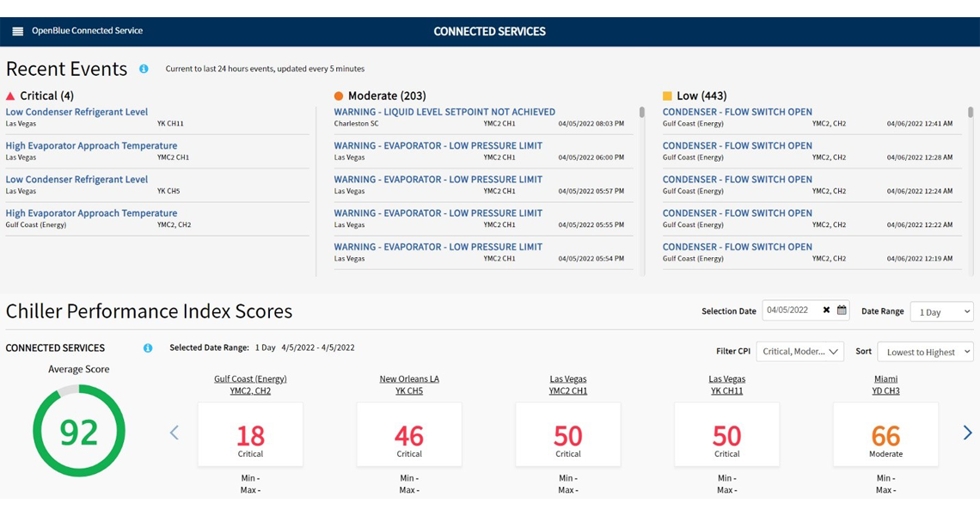The image size is (980, 516).
Task: Open the Sort Lowest to Highest dropdown
Action: 925,352
